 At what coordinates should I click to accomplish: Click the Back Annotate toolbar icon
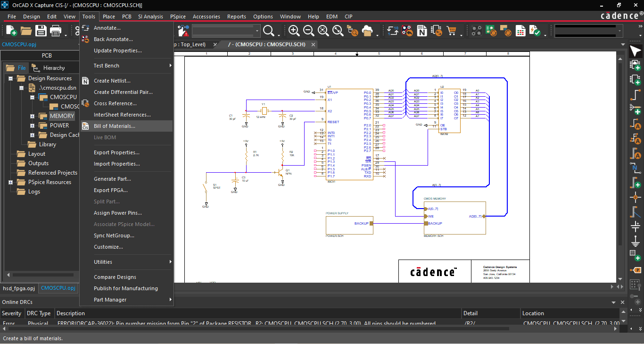[408, 31]
